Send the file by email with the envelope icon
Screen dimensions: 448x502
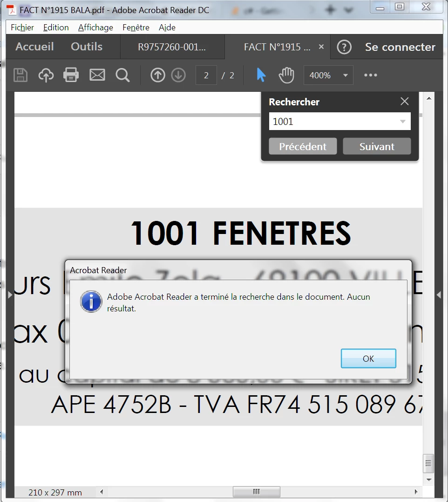point(97,75)
